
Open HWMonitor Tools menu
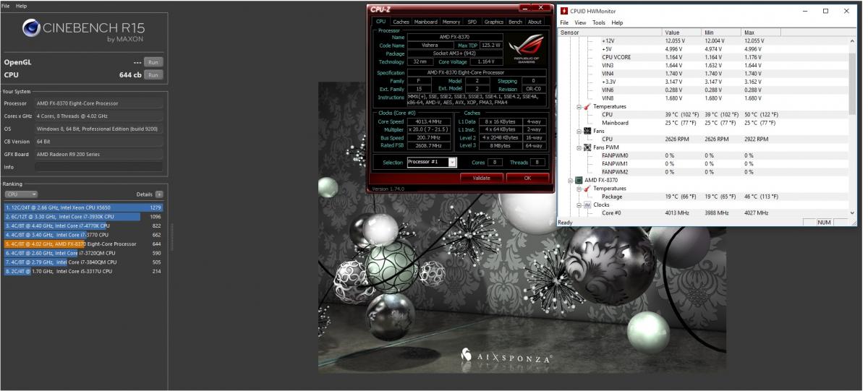[x=599, y=22]
